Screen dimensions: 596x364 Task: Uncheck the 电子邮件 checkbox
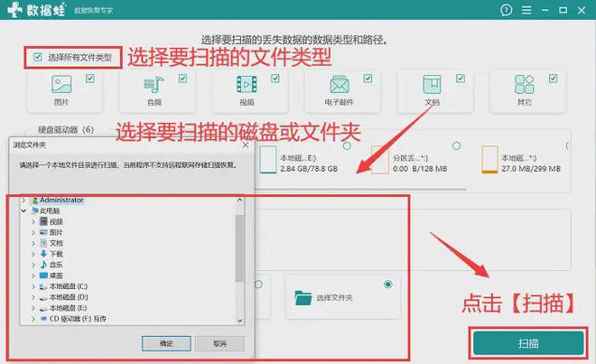pos(368,79)
